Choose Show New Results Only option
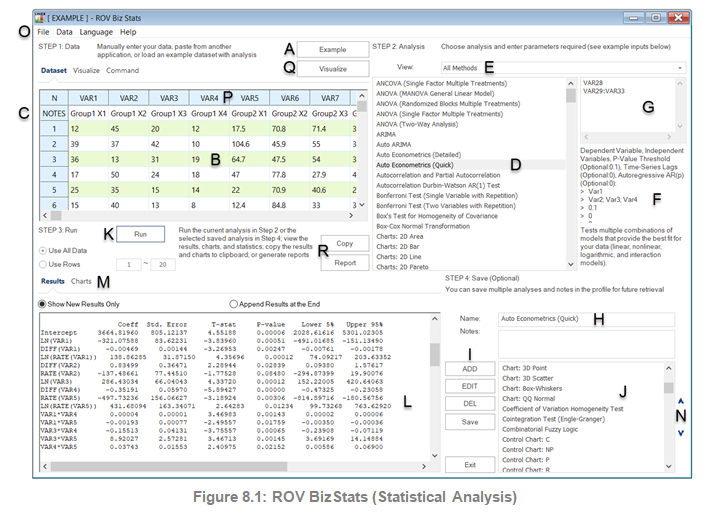The image size is (728, 513). tap(43, 303)
